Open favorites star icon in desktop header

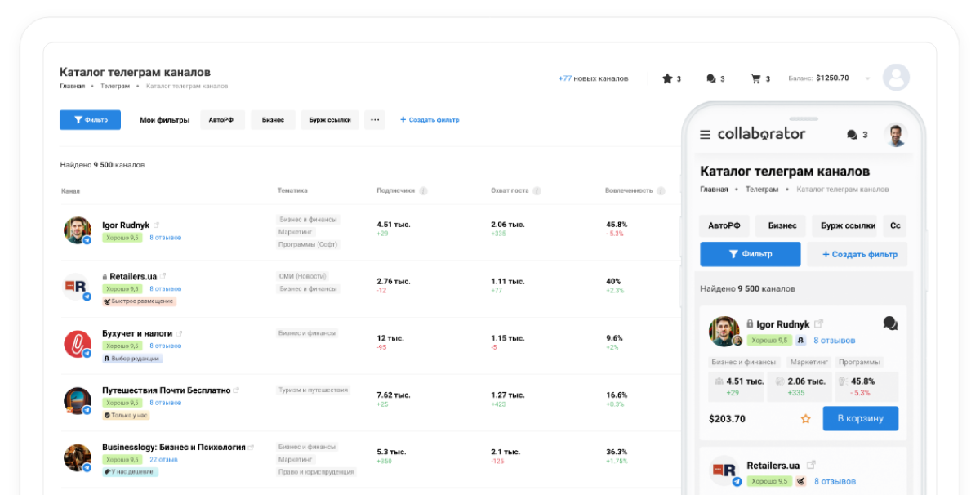point(667,78)
